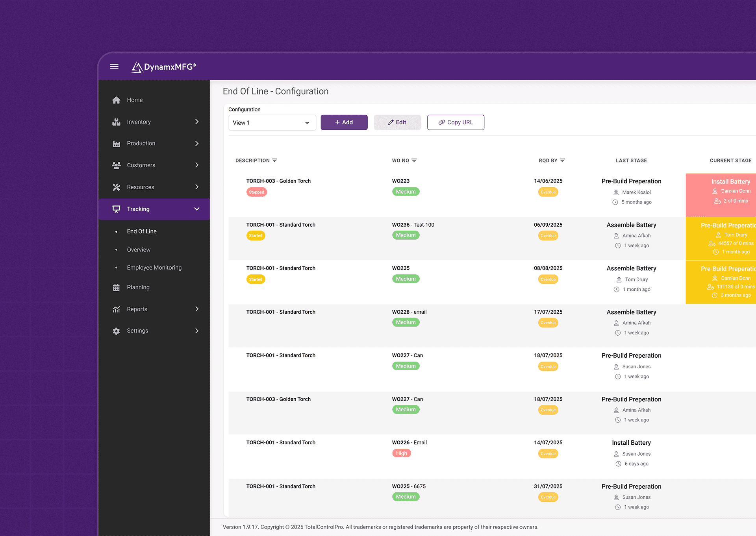756x536 pixels.
Task: Expand the Inventory submenu
Action: pyautogui.click(x=197, y=122)
